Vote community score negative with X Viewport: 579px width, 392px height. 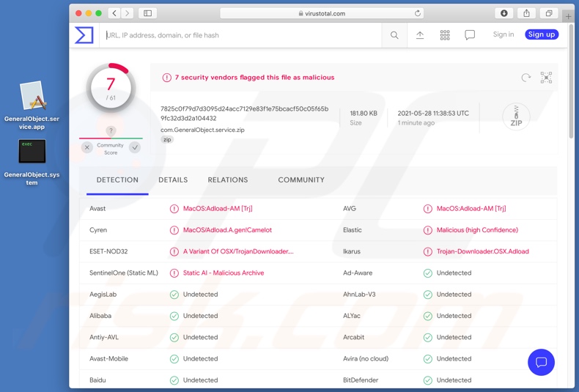pyautogui.click(x=86, y=148)
